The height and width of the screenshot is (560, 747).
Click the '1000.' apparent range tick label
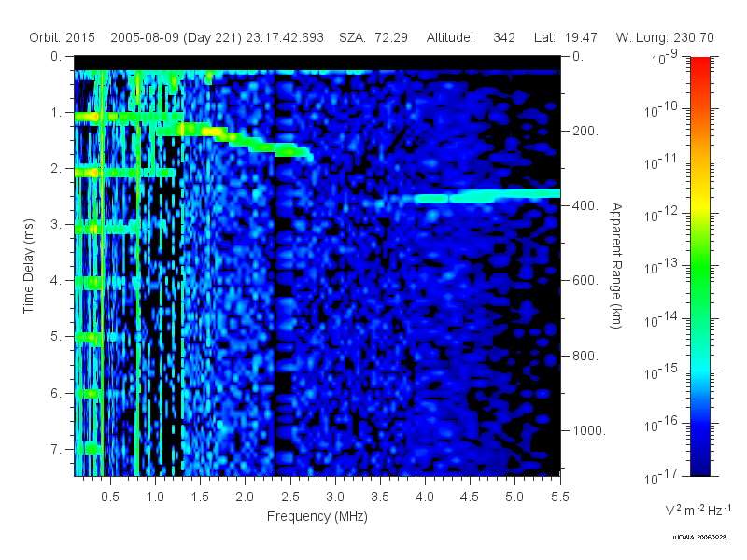click(589, 430)
